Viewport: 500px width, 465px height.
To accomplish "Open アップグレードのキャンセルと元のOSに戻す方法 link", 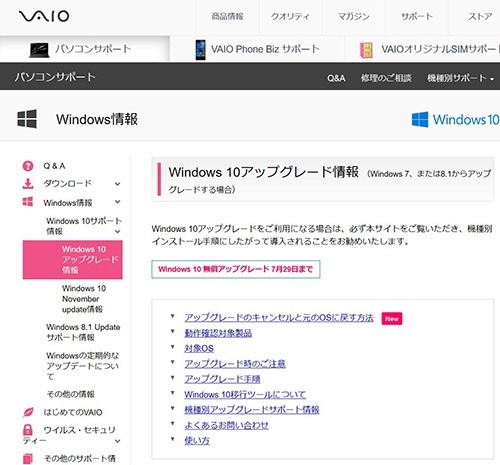I will click(279, 318).
